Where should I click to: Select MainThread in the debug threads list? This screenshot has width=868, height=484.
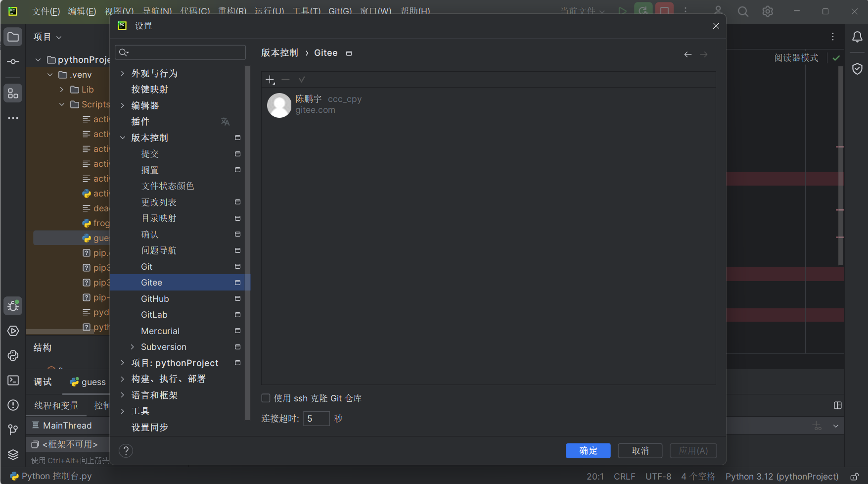pyautogui.click(x=67, y=426)
